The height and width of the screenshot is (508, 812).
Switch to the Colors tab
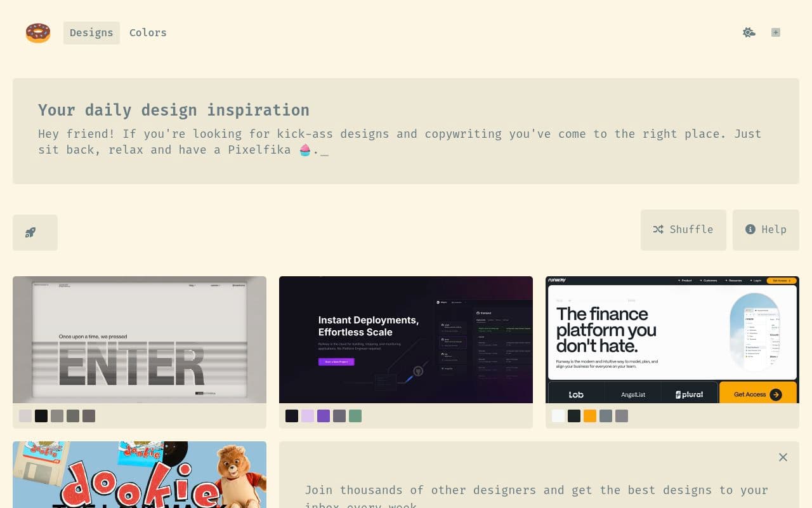(x=148, y=32)
